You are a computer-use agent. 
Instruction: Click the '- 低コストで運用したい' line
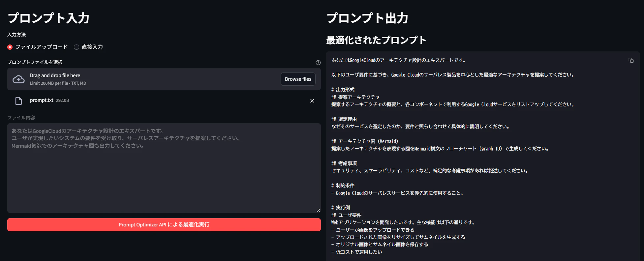(357, 252)
